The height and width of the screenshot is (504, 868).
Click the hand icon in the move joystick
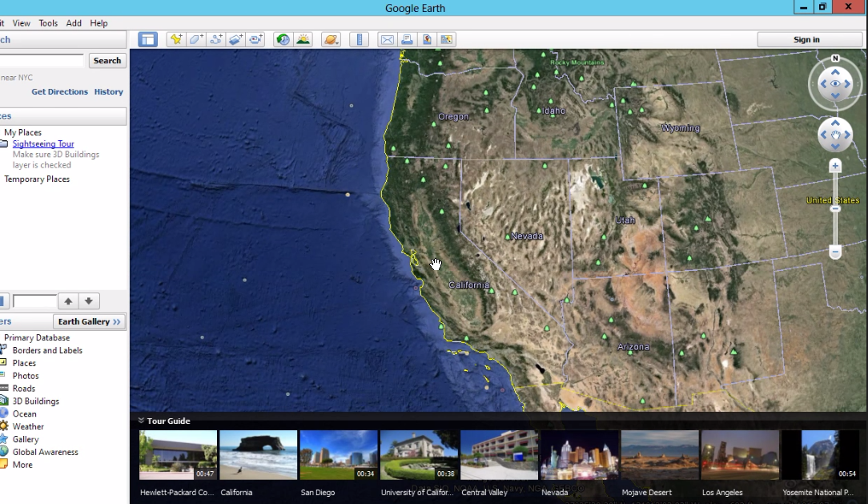click(835, 135)
